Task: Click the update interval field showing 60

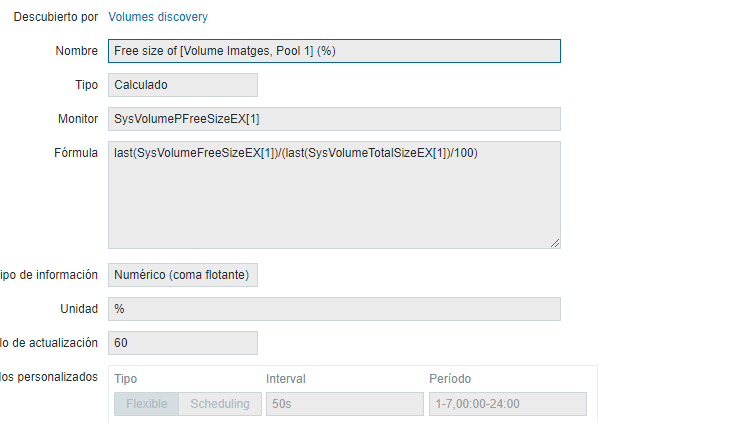Action: click(x=182, y=343)
